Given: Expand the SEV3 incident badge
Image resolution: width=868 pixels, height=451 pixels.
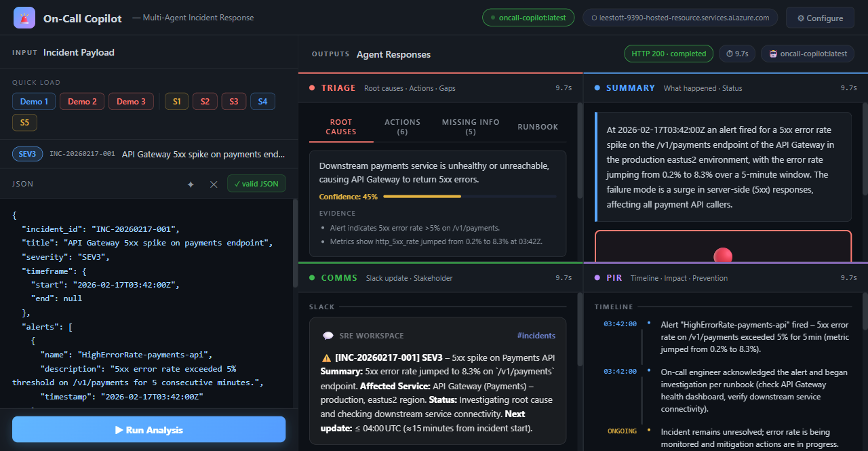Looking at the screenshot, I should pos(27,154).
